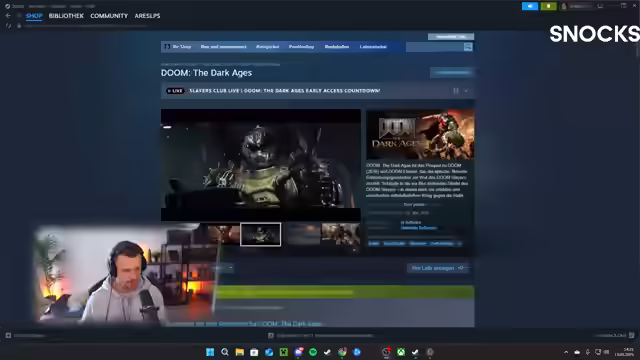Image resolution: width=640 pixels, height=360 pixels.
Task: Click the Ihre Liste anzeigen button
Action: point(437,268)
